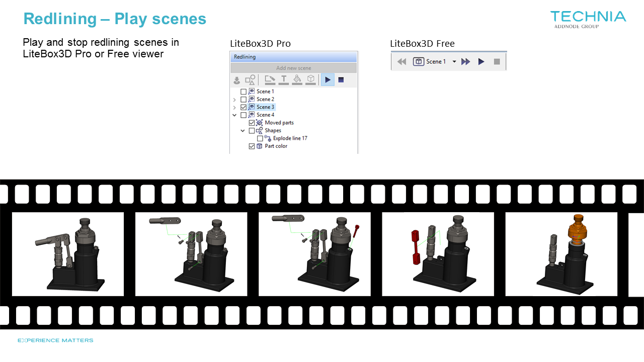Click the fourth filmstrip frame with red link
Viewport: 644px width, 362px height.
[x=438, y=254]
